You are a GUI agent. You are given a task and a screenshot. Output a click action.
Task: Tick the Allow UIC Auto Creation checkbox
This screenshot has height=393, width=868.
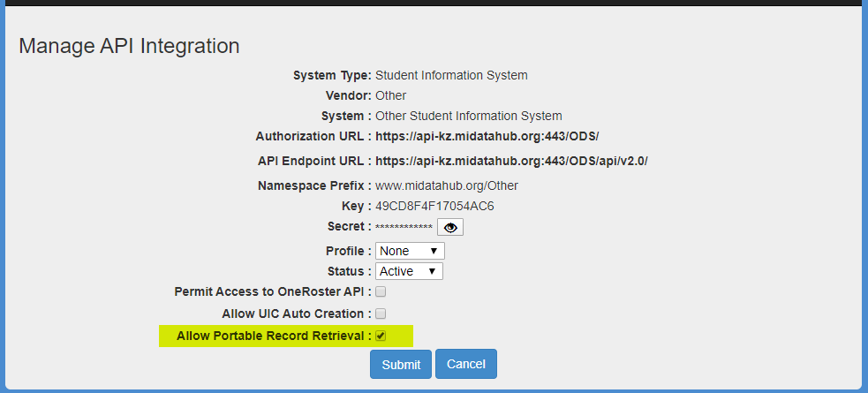pos(381,314)
